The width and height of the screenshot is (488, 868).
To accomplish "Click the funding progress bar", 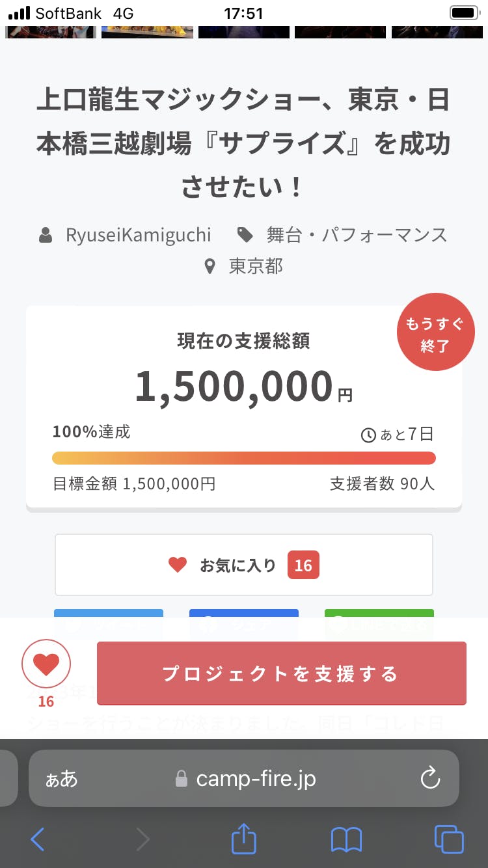I will coord(244,458).
